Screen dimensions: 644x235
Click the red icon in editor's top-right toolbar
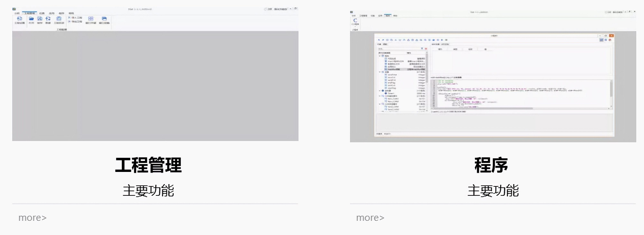pos(610,40)
